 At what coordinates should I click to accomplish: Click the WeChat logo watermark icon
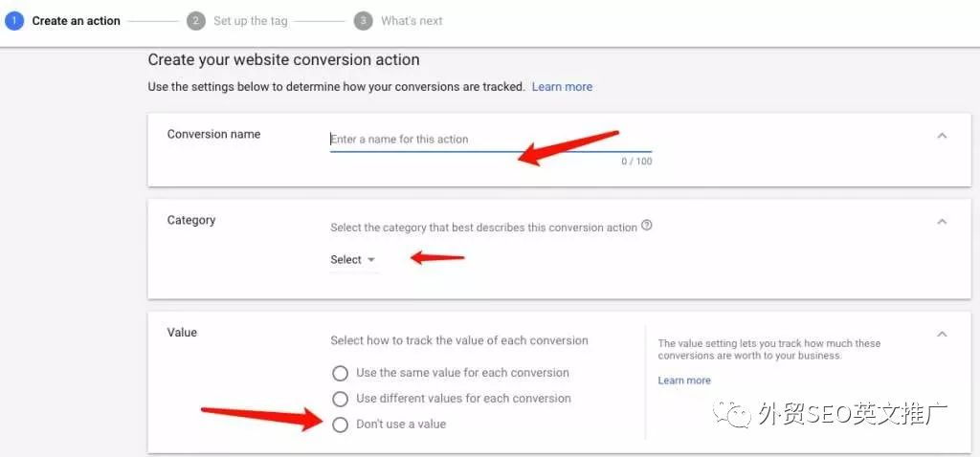click(733, 414)
